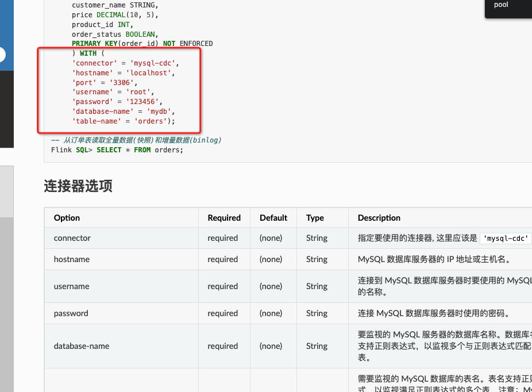Click the 'Option' column header
Viewport: 532px width, 392px height.
67,218
